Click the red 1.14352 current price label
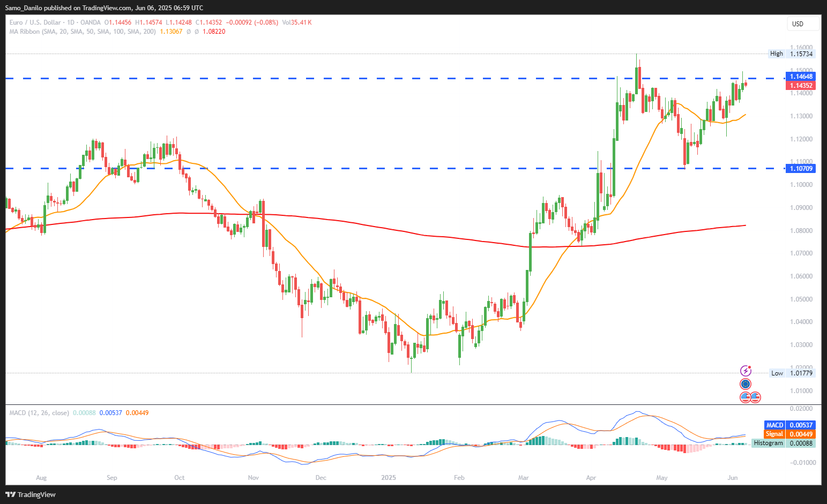This screenshot has height=504, width=827. 801,86
